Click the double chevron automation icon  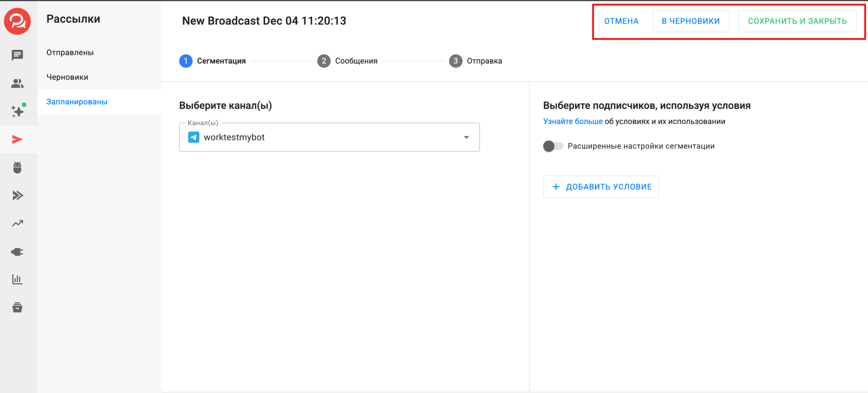pyautogui.click(x=17, y=195)
